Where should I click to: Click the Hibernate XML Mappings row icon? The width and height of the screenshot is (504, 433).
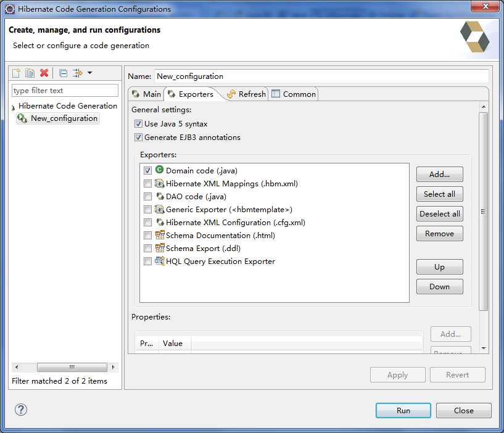pos(159,183)
